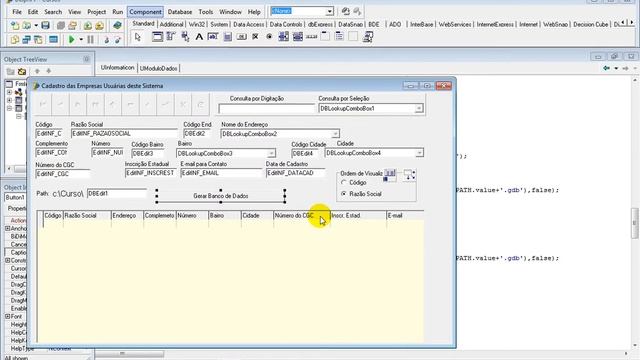Click the View Unit toolbar icon
640x360 pixels.
tap(15, 40)
